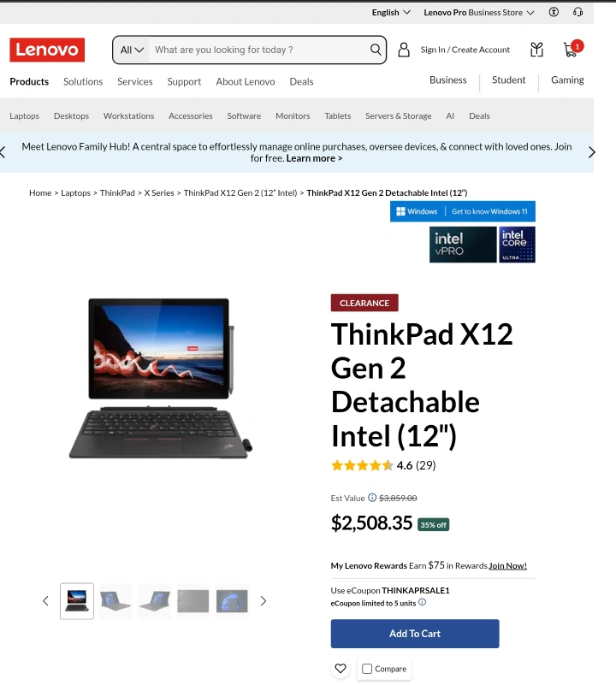Click the Est Value info icon
Screen dimensions: 616x685
click(372, 497)
